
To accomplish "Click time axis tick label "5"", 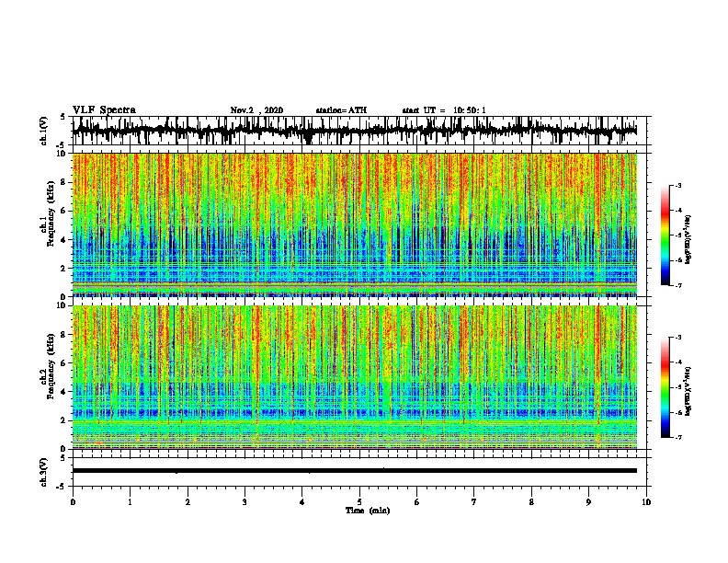I will (359, 502).
